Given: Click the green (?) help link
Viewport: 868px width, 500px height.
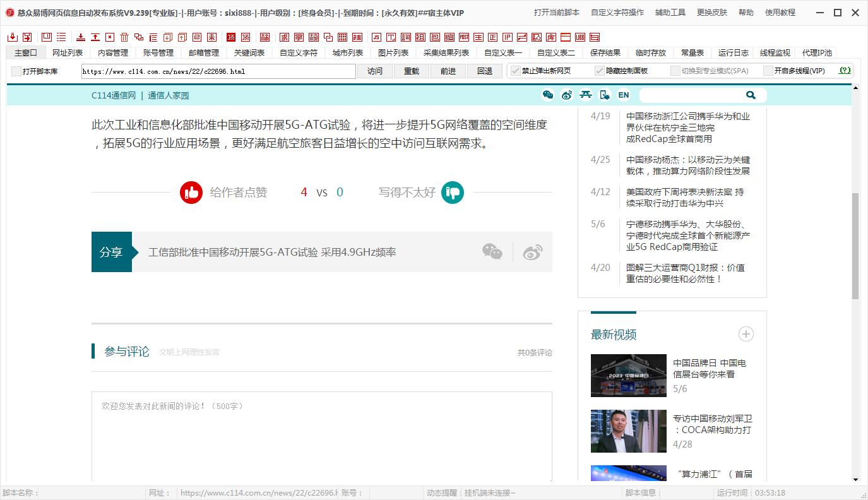Looking at the screenshot, I should tap(845, 71).
